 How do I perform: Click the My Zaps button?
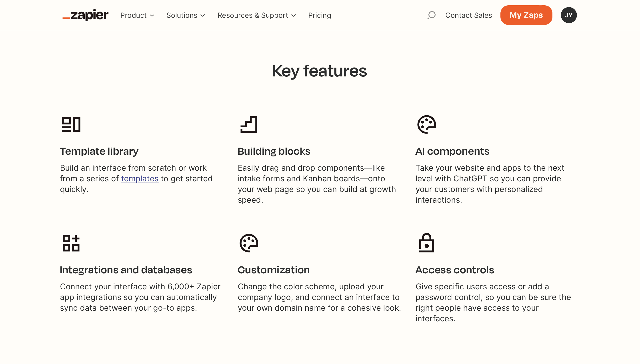click(x=526, y=15)
